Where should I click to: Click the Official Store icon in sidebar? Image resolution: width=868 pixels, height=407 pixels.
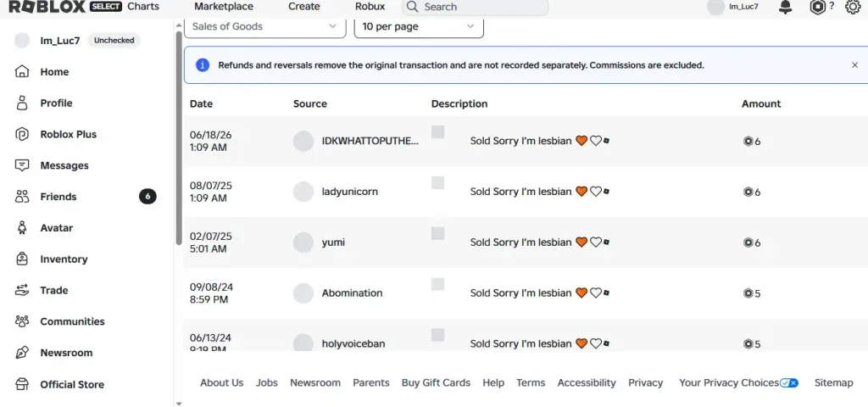tap(21, 384)
